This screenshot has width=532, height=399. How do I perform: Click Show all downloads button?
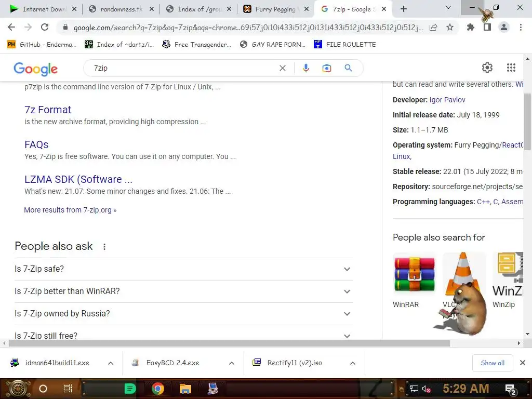pyautogui.click(x=493, y=363)
